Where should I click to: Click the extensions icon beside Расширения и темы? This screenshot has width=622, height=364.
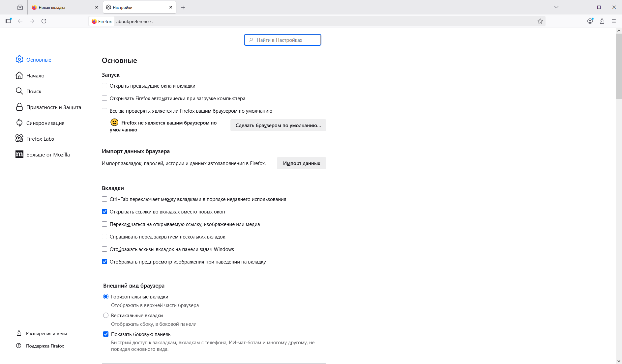point(19,333)
